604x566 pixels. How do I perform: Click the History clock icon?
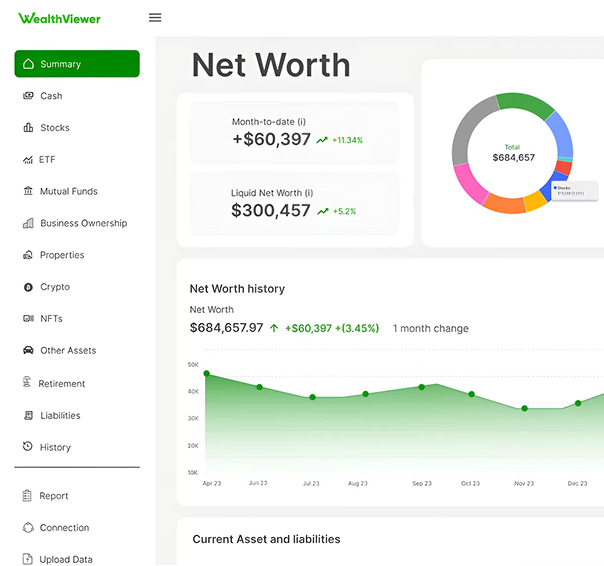point(28,448)
